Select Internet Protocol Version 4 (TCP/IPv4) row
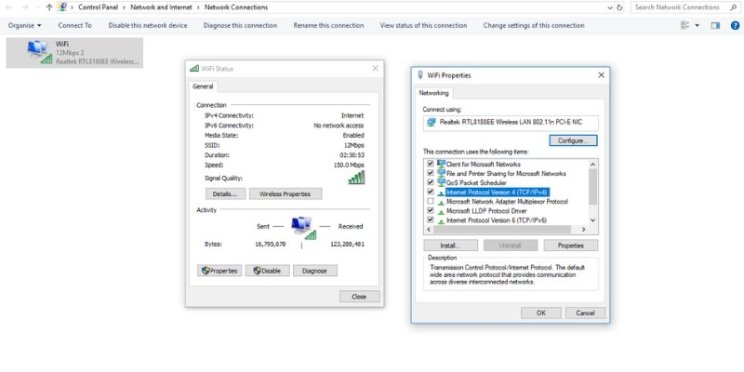This screenshot has height=372, width=744. [x=497, y=192]
